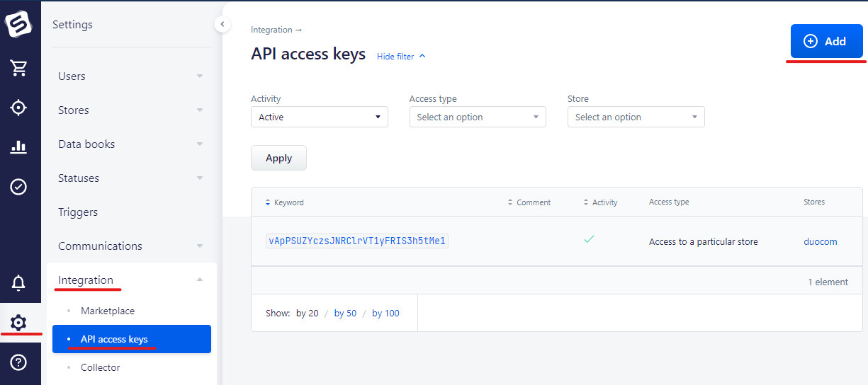Open the Activity dropdown set to Active
Viewport: 868px width, 385px height.
click(x=319, y=117)
